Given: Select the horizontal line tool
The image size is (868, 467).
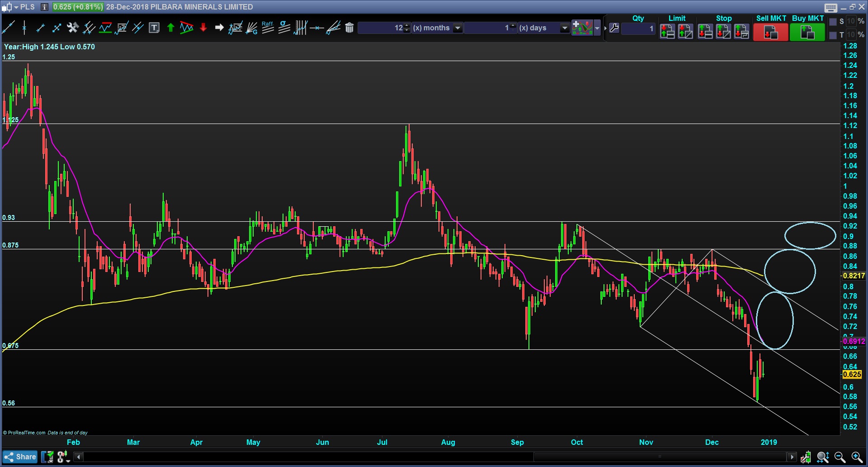Looking at the screenshot, I should point(316,28).
